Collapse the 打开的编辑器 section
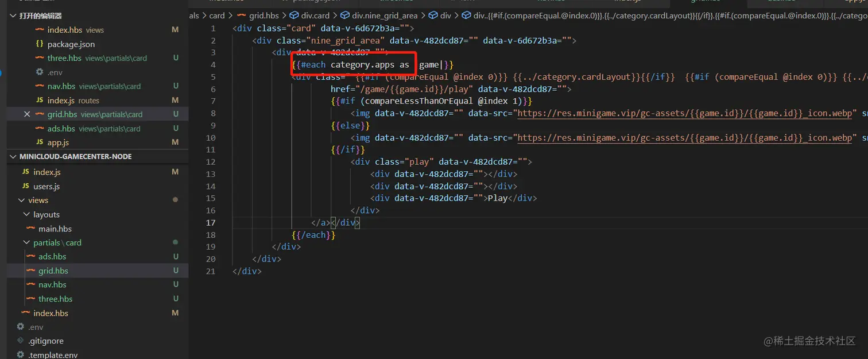This screenshot has width=868, height=359. [13, 16]
